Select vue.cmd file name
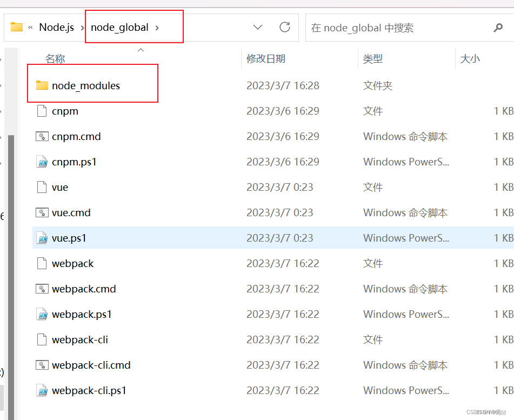The height and width of the screenshot is (420, 514). 71,213
